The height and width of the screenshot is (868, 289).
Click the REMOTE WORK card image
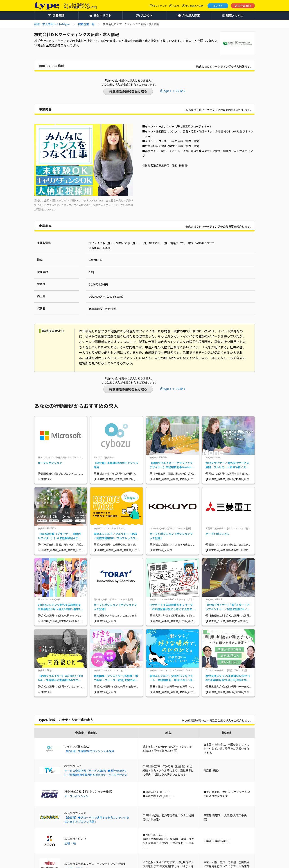(x=116, y=506)
